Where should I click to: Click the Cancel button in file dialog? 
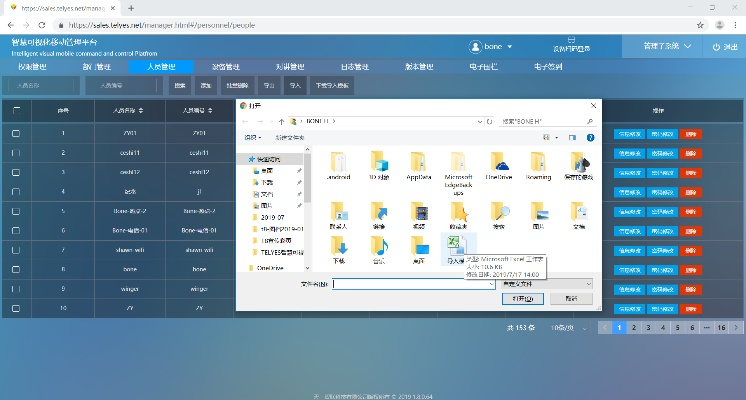pyautogui.click(x=571, y=299)
